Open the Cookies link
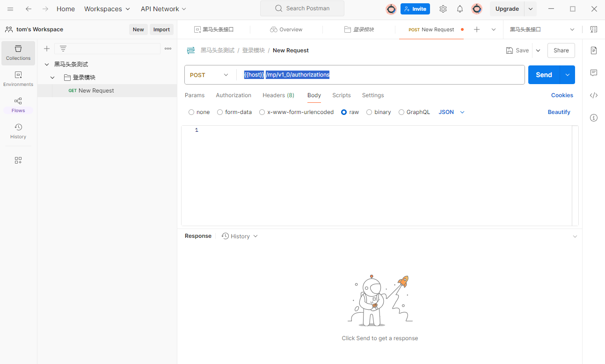This screenshot has height=364, width=605. tap(562, 95)
